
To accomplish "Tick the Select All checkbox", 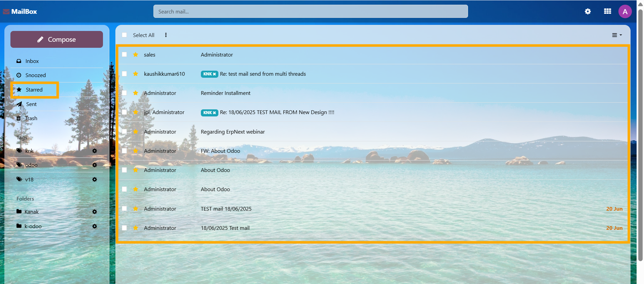I will [x=124, y=35].
